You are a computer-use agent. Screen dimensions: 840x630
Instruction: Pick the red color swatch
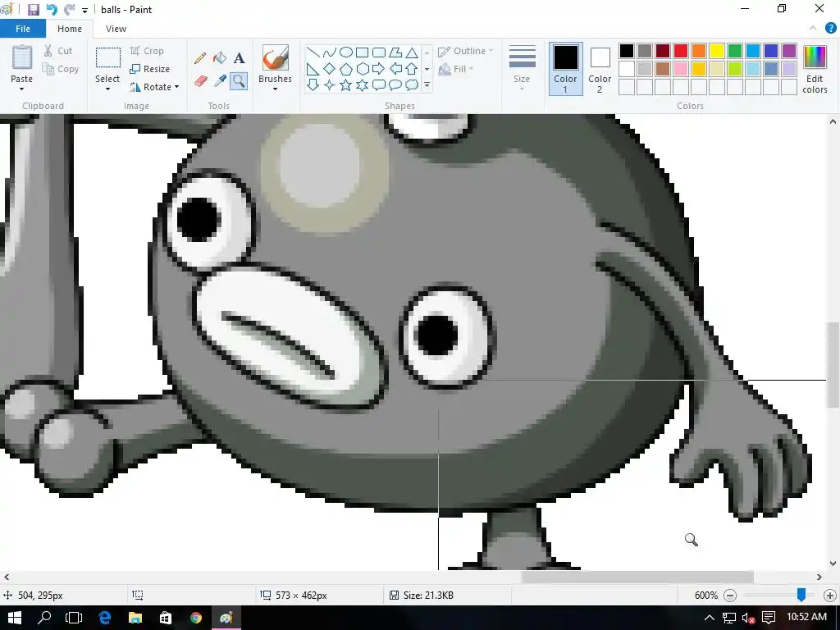[x=681, y=51]
